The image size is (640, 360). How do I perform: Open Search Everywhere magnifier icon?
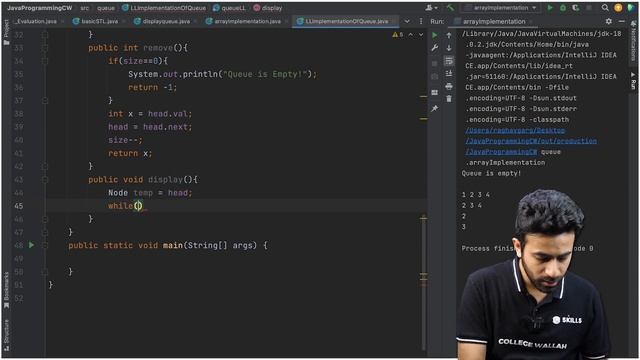pyautogui.click(x=605, y=8)
